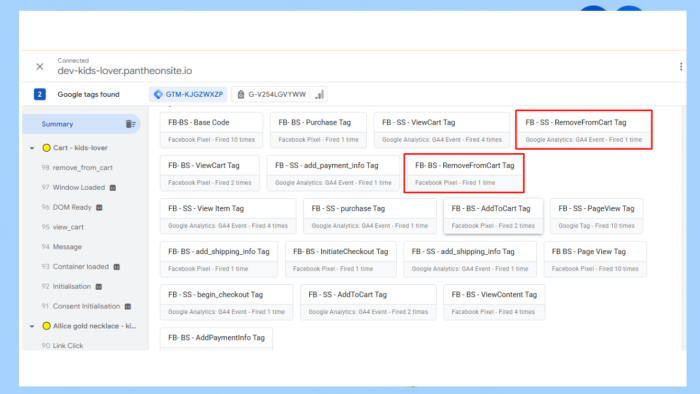
Task: Click the analytics bar chart icon
Action: tap(320, 95)
